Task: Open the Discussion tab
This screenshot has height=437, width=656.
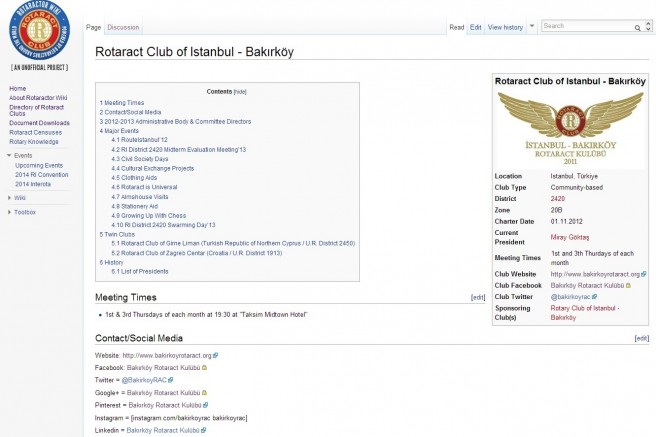Action: 123,27
